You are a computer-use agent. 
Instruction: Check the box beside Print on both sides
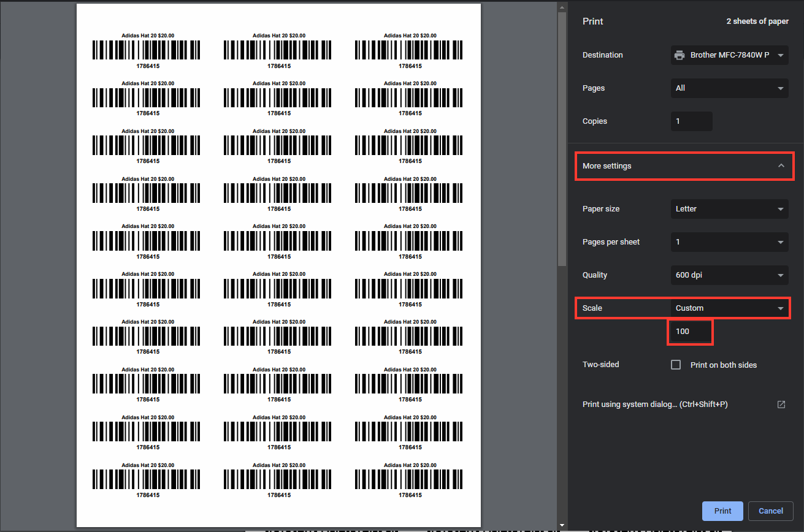click(x=675, y=364)
